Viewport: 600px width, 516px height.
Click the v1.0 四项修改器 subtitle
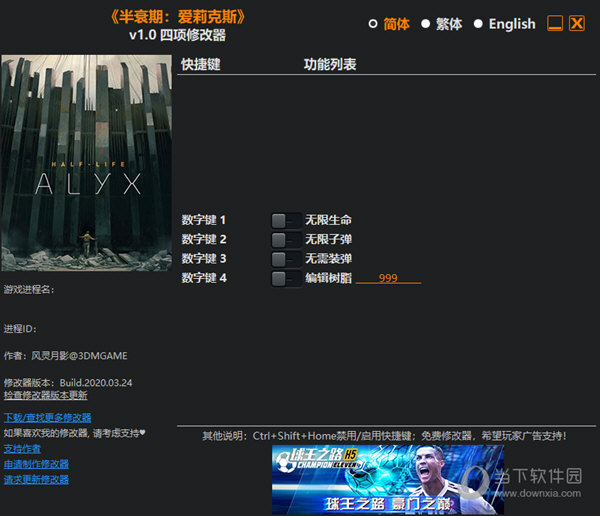178,35
